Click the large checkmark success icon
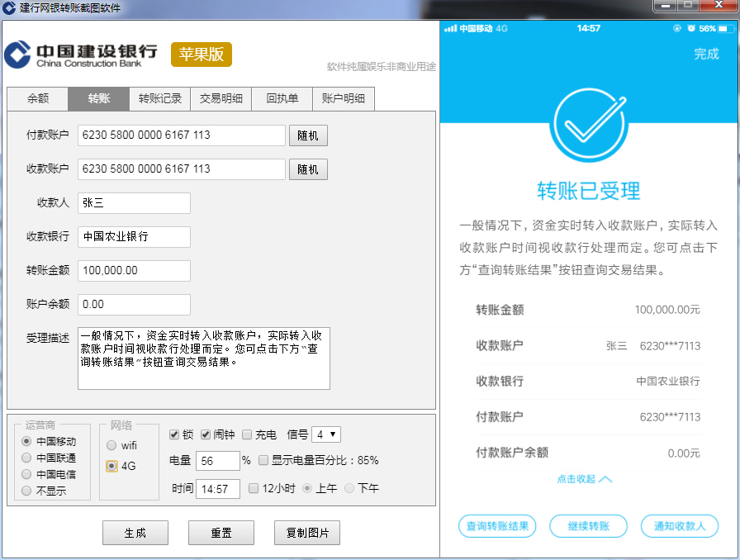The width and height of the screenshot is (740, 560). [589, 125]
